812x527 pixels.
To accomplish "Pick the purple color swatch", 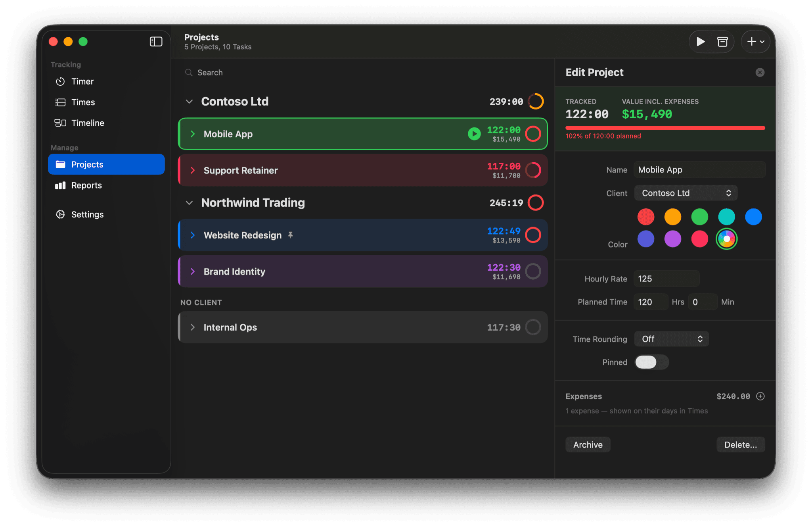I will [672, 239].
